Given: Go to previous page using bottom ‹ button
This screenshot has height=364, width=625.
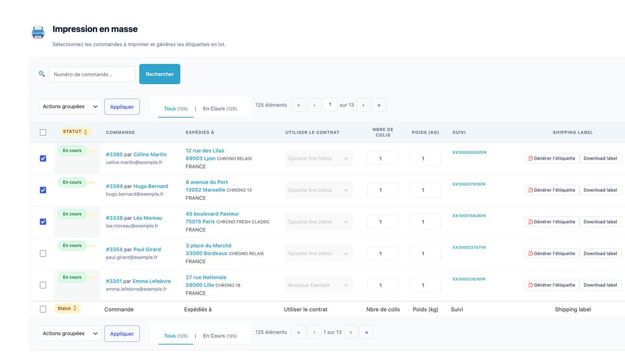Looking at the screenshot, I should pyautogui.click(x=314, y=332).
